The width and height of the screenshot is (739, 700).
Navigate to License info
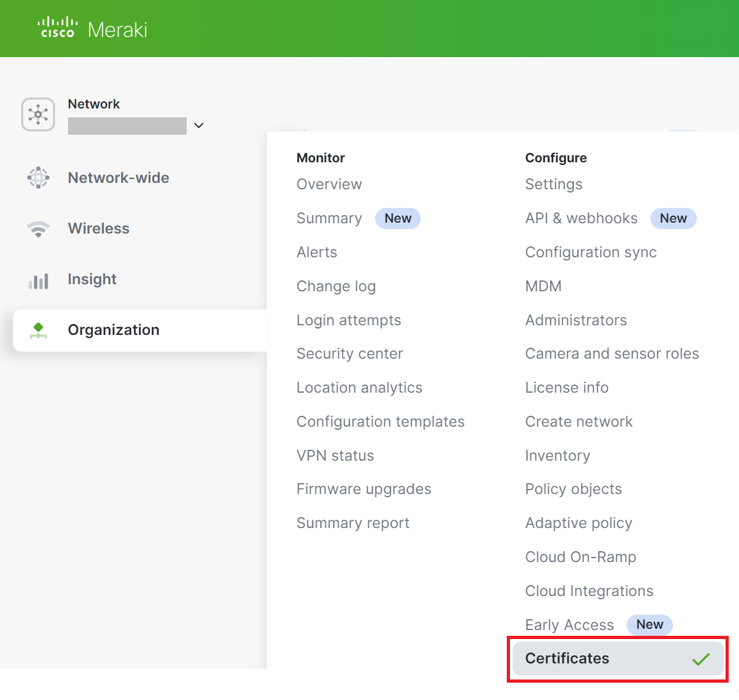(x=566, y=388)
